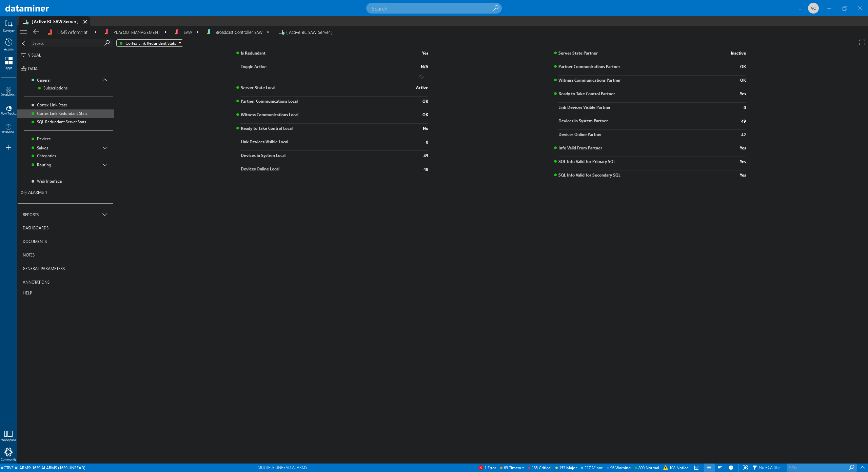This screenshot has height=472, width=868.
Task: Open the header quick menu dropdown arrow
Action: click(x=800, y=9)
